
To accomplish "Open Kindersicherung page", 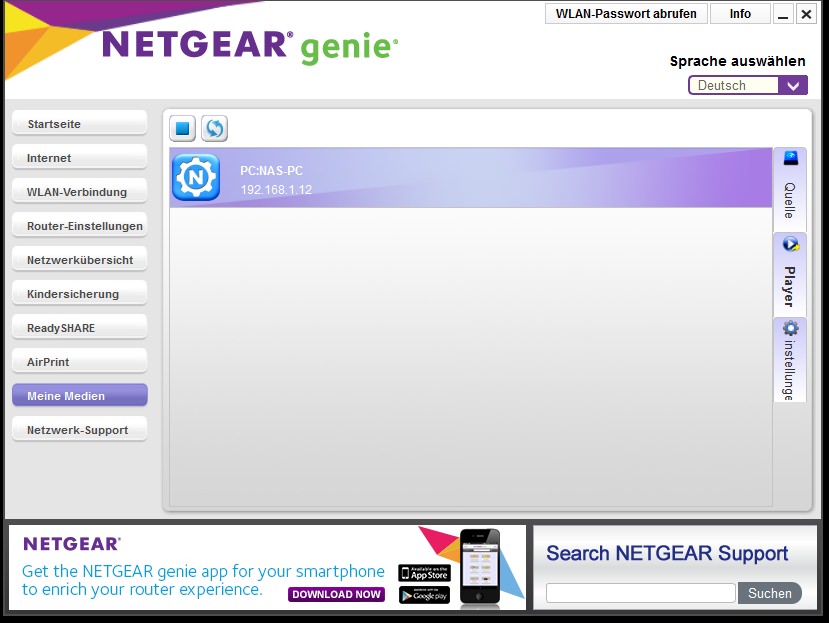I will click(80, 294).
